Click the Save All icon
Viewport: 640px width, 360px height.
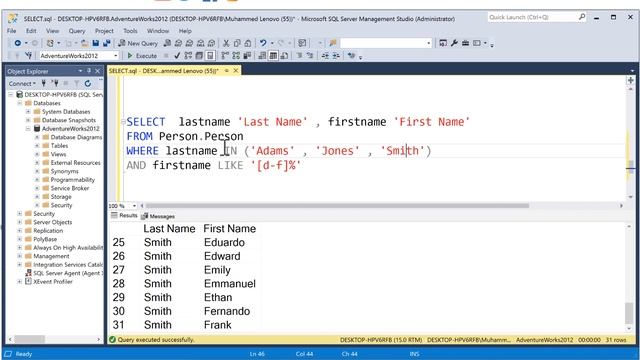107,43
